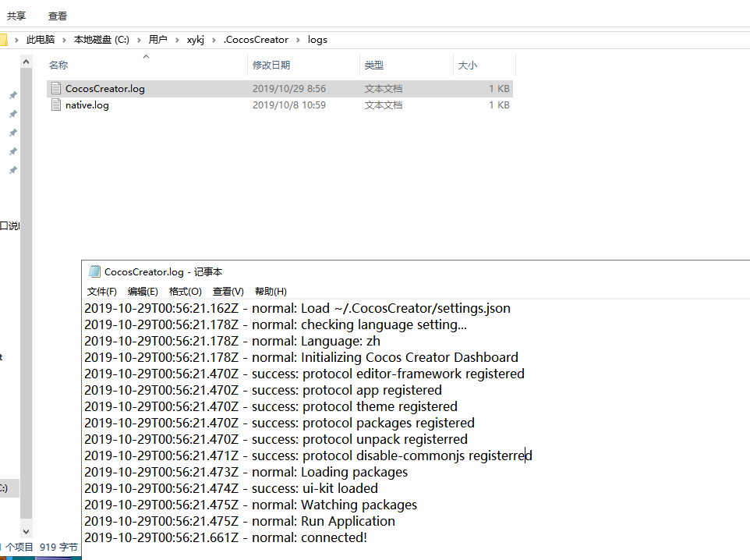This screenshot has height=560, width=750.
Task: Select the CocosCreator.log file name
Action: (104, 89)
